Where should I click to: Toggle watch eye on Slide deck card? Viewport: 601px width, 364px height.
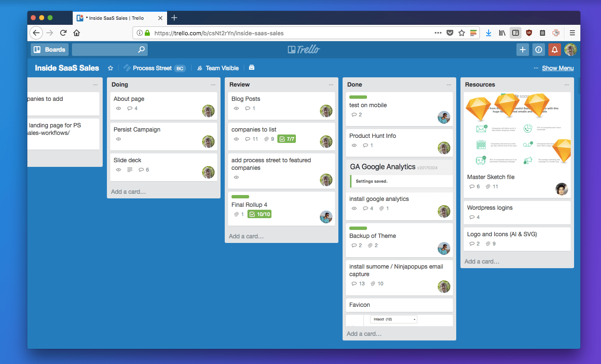[x=118, y=170]
